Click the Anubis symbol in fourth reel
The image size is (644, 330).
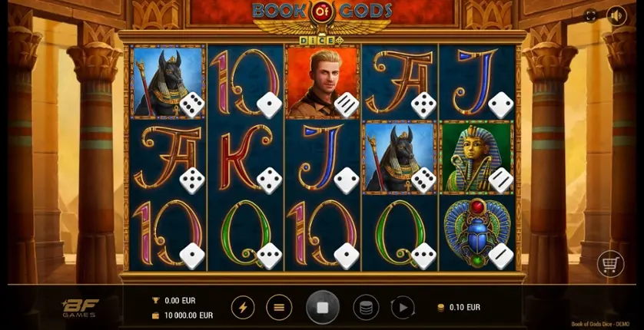pyautogui.click(x=399, y=157)
